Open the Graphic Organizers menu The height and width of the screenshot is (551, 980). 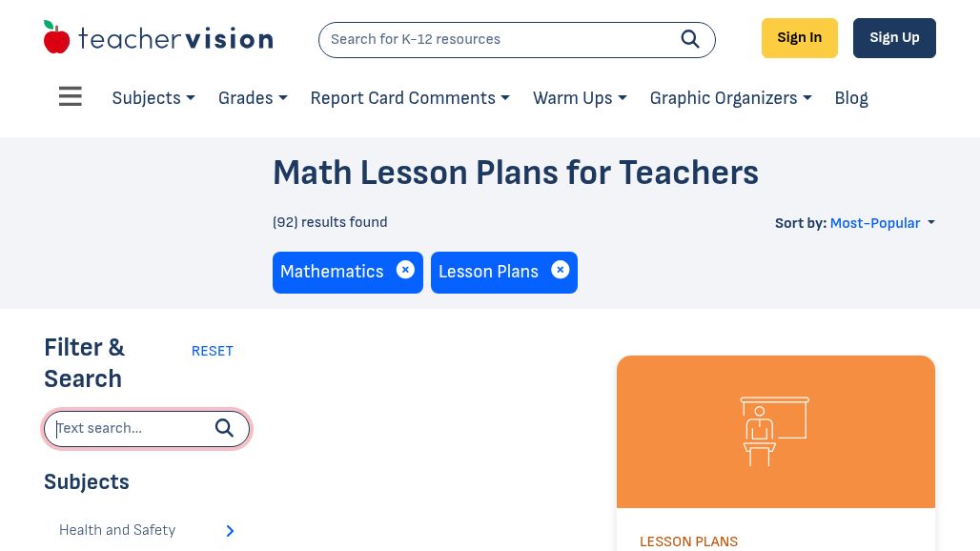(x=730, y=98)
